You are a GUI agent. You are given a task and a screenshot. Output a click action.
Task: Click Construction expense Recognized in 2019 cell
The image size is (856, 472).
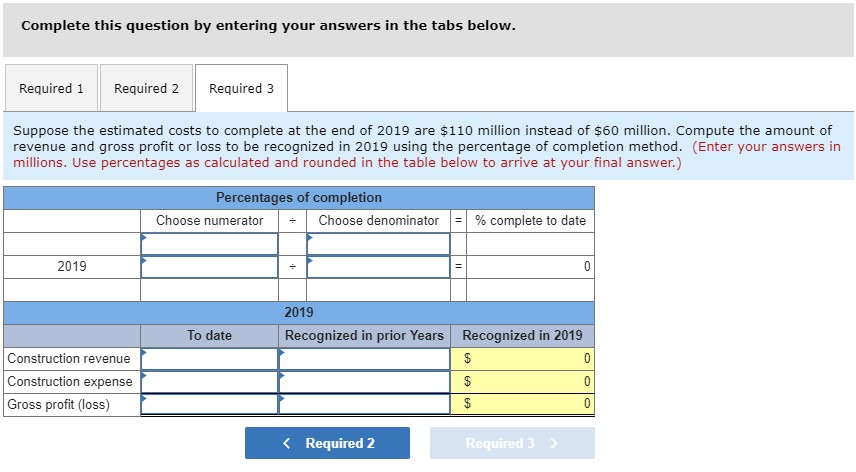pyautogui.click(x=530, y=382)
